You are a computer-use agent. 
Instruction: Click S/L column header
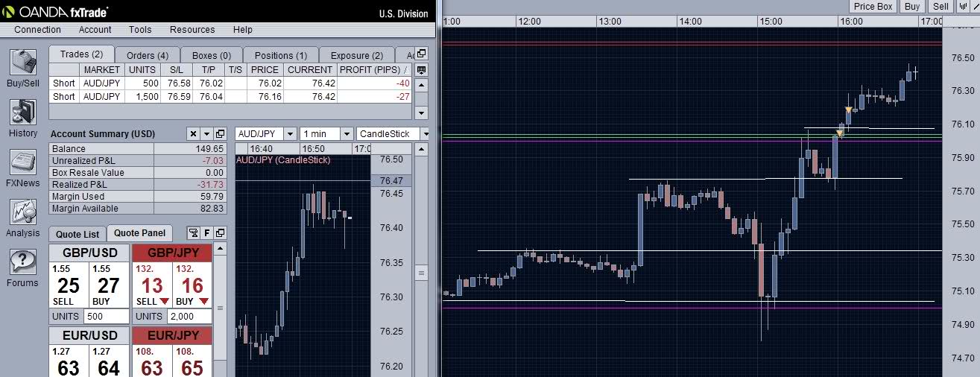(177, 69)
